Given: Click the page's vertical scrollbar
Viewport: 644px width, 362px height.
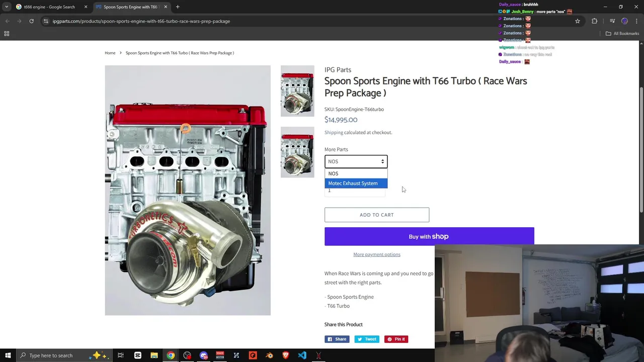Looking at the screenshot, I should pyautogui.click(x=641, y=151).
